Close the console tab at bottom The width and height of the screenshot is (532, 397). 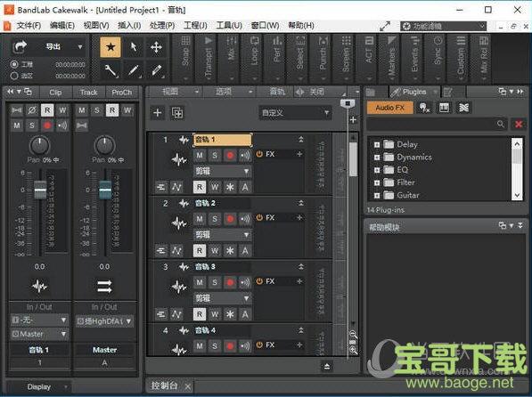pos(188,386)
